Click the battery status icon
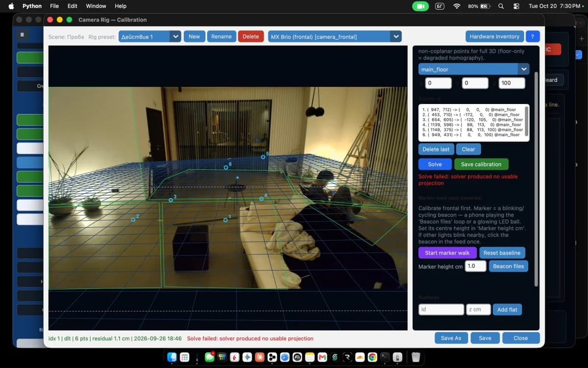The image size is (588, 368). [x=485, y=6]
